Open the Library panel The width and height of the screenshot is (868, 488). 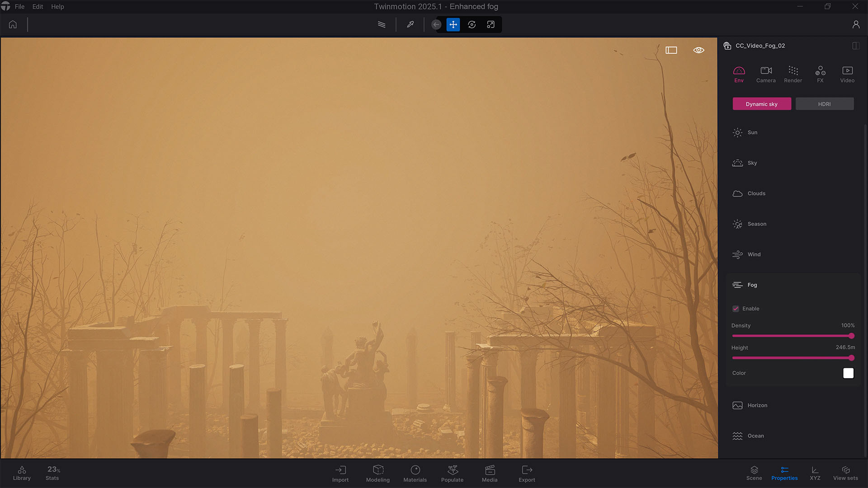pos(22,473)
